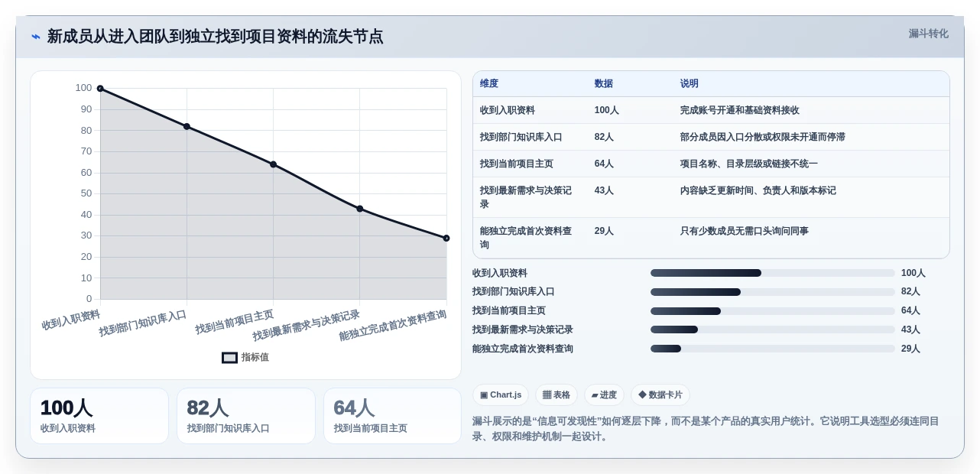The image size is (980, 474).
Task: Open the 64人 找到当前项目主页 stat card
Action: pos(392,416)
